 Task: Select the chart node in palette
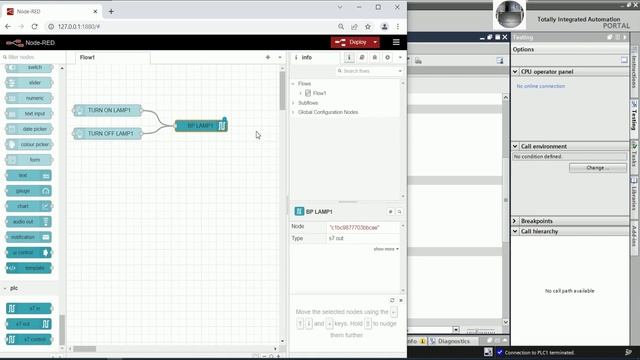pos(29,206)
